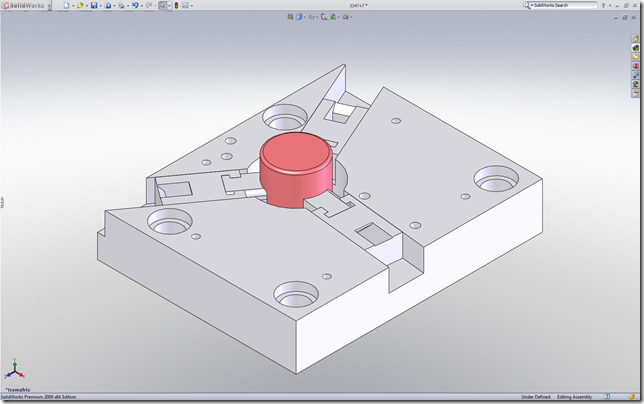Open the Options icon in the top toolbar
The image size is (644, 404).
185,5
